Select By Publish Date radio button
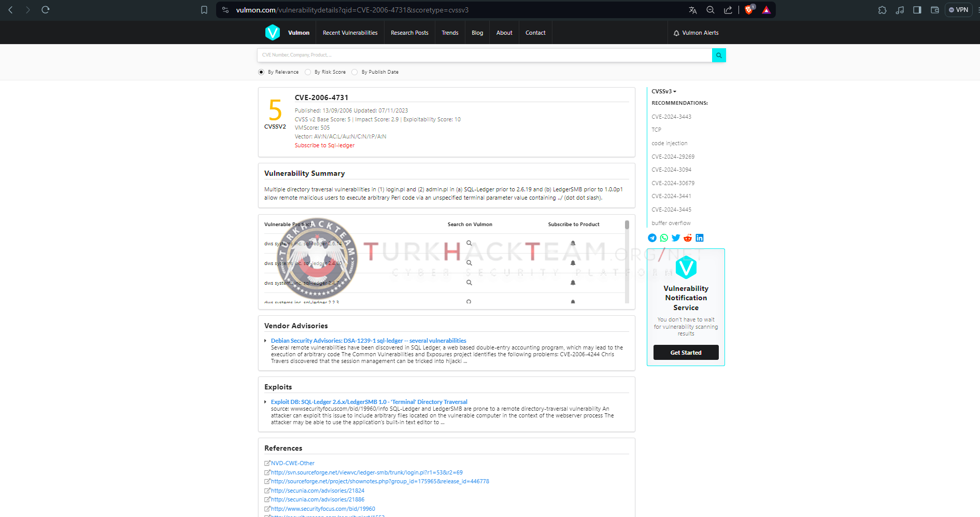The height and width of the screenshot is (517, 980). tap(354, 72)
